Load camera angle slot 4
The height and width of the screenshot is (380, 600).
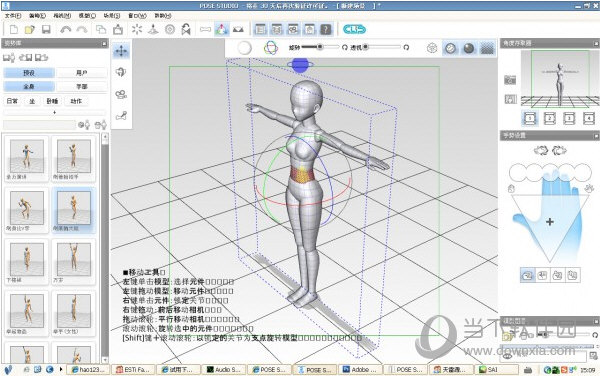[589, 118]
